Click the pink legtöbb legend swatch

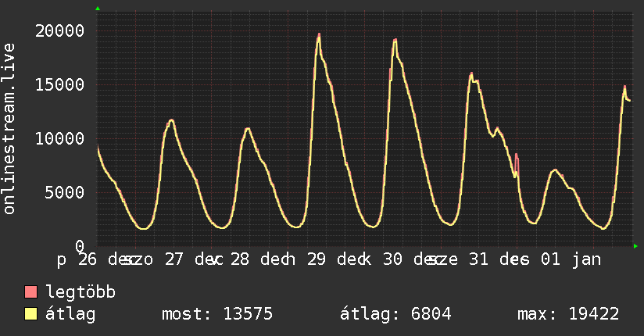(30, 291)
